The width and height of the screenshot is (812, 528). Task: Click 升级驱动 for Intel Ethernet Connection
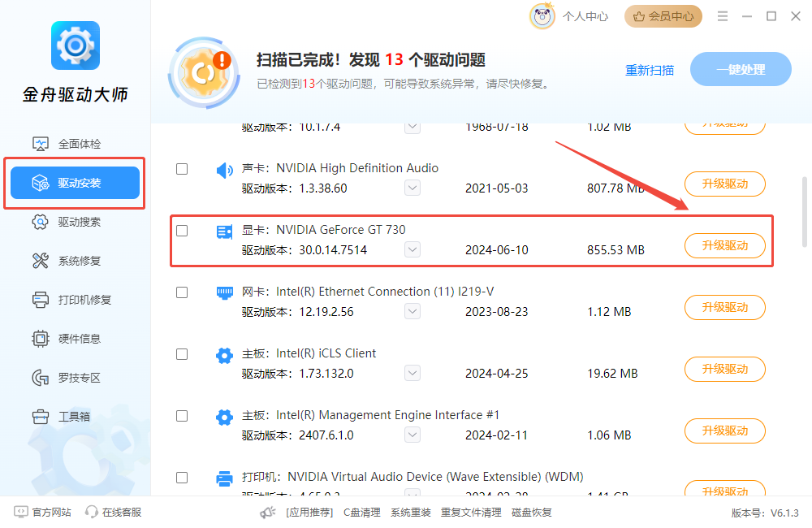725,307
